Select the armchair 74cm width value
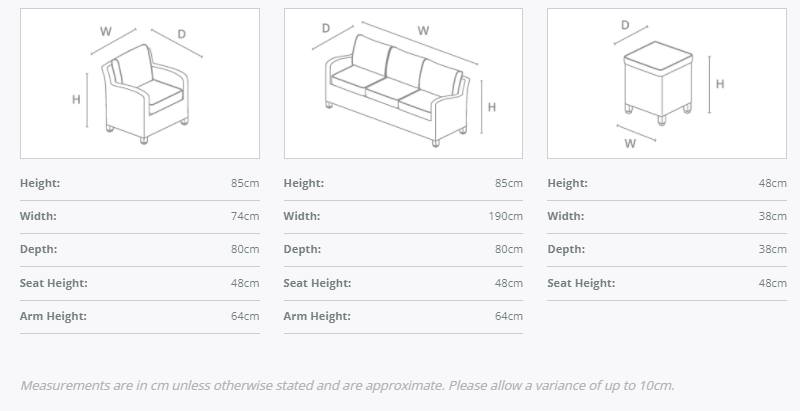Image resolution: width=800 pixels, height=411 pixels. click(245, 216)
